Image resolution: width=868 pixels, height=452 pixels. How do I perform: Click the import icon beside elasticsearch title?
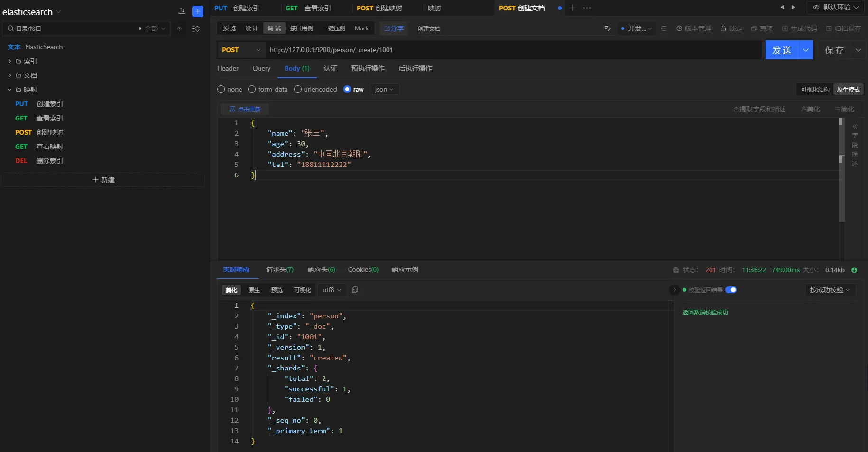click(x=182, y=11)
